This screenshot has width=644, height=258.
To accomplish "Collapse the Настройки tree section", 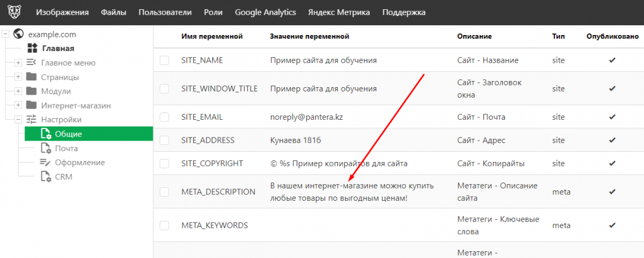I will pos(18,120).
